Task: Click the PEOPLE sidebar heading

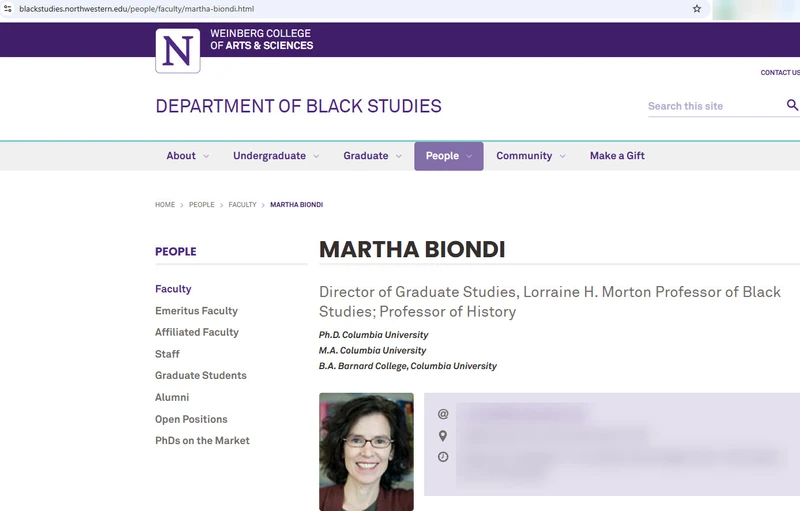Action: 176,251
